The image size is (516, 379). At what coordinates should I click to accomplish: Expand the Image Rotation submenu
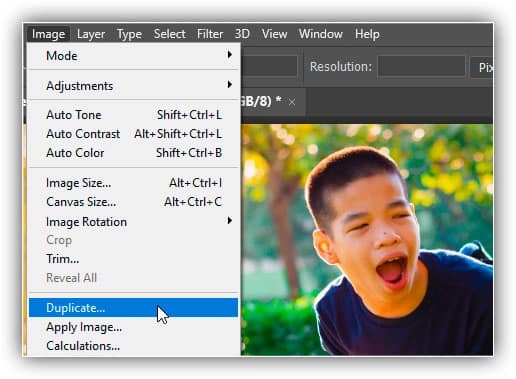pyautogui.click(x=134, y=222)
